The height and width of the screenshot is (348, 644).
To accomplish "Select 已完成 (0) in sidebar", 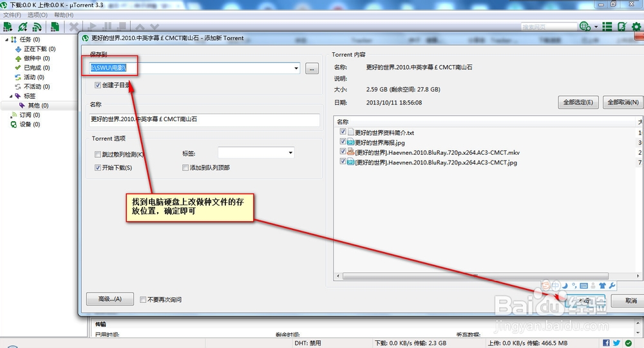I will [x=37, y=68].
